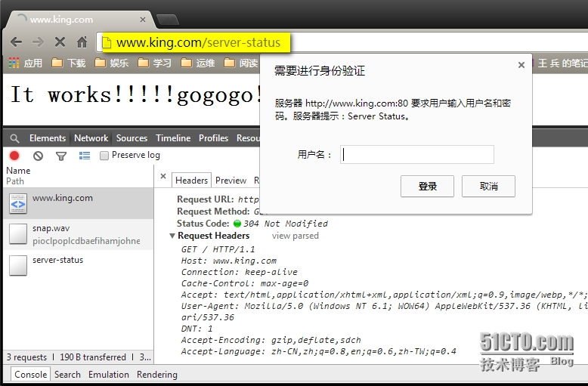Screen dimensions: 588x386
Task: Click the browser forward arrow
Action: (x=38, y=42)
